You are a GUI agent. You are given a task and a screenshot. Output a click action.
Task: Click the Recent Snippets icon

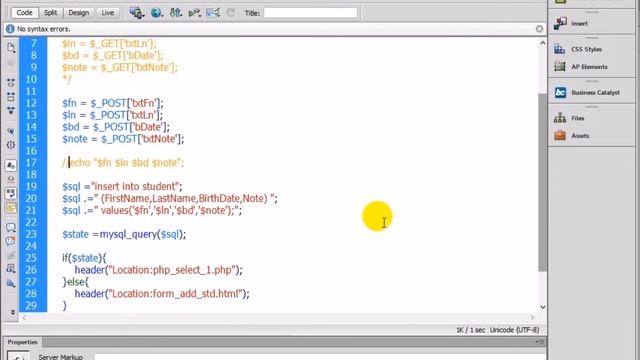(11, 268)
